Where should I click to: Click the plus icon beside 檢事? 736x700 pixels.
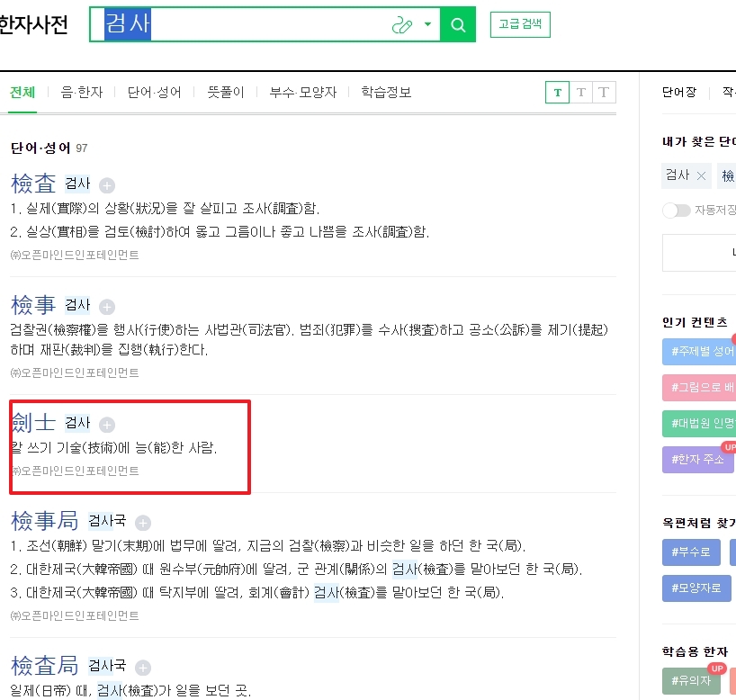pos(106,305)
